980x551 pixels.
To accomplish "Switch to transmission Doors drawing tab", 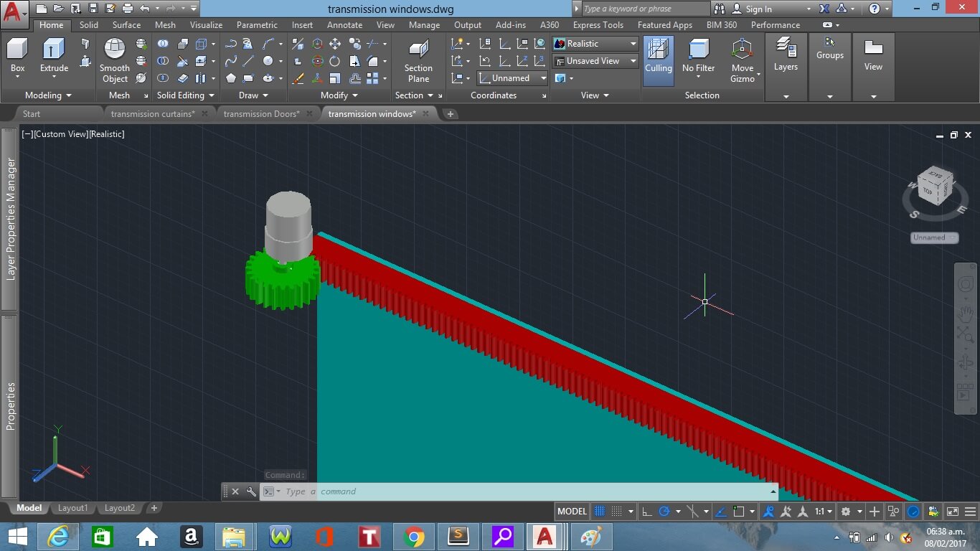I will (261, 113).
